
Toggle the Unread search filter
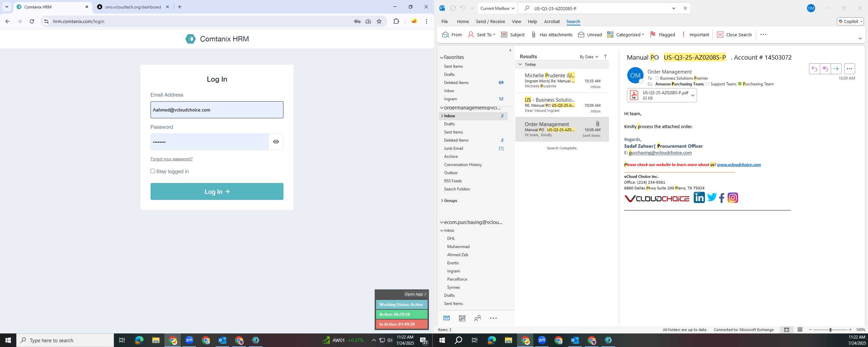pos(590,35)
